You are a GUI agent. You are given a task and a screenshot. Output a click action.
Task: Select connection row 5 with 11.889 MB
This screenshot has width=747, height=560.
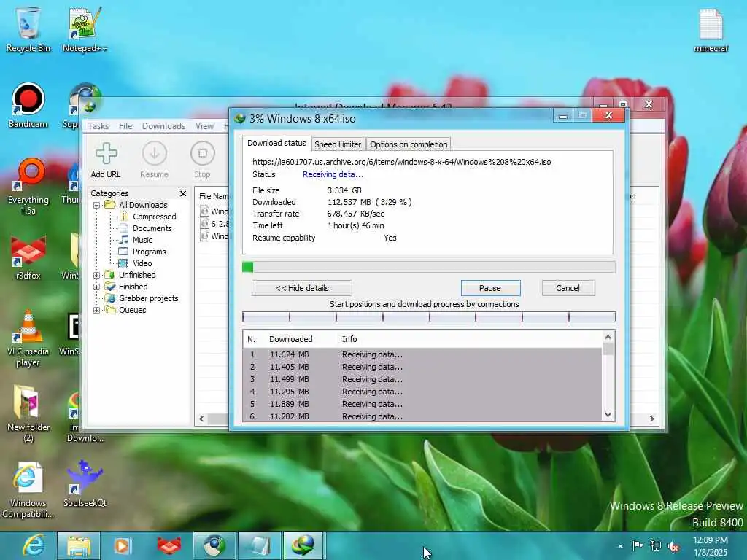tap(423, 404)
